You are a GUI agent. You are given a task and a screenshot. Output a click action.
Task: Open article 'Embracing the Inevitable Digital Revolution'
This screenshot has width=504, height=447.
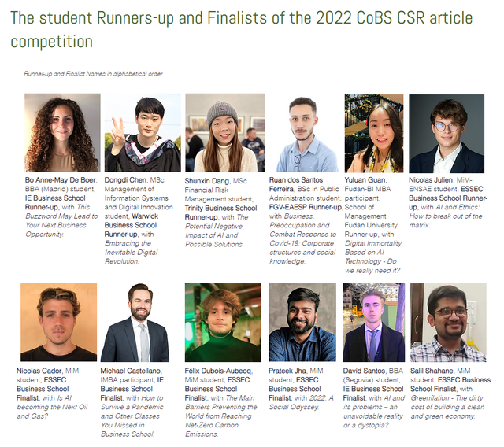pyautogui.click(x=132, y=252)
